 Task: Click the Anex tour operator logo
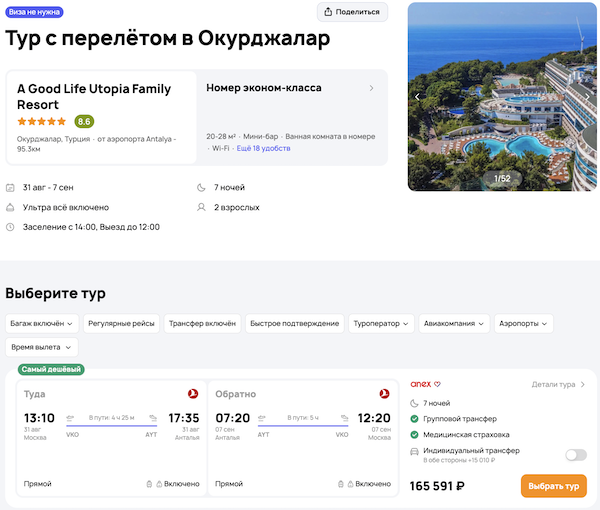420,384
